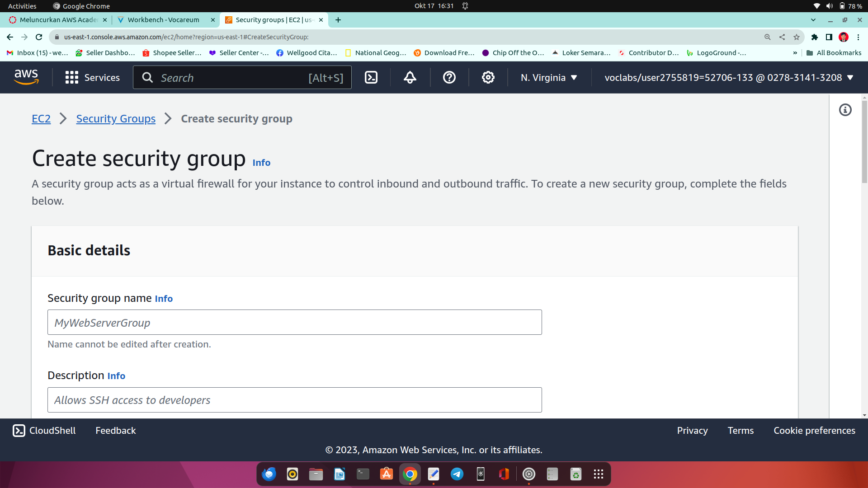This screenshot has height=488, width=868.
Task: Launch Telegram from the Ubuntu dock
Action: coord(457,474)
